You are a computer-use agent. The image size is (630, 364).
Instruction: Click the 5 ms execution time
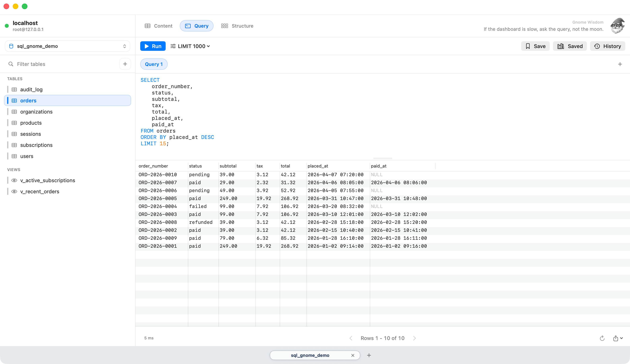tap(149, 338)
